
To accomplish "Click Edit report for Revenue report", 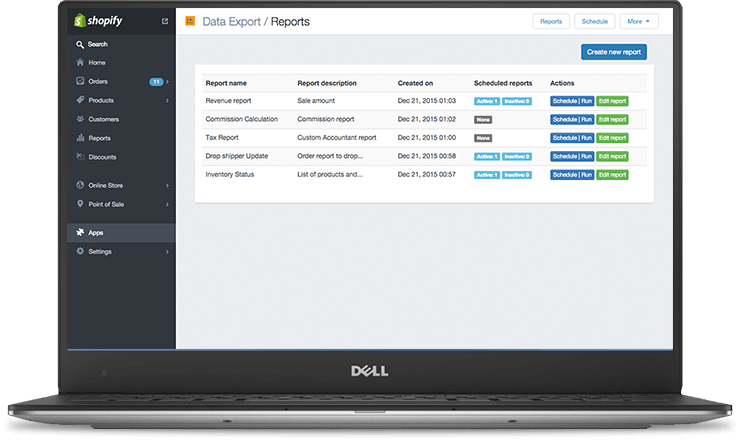I will tap(612, 101).
